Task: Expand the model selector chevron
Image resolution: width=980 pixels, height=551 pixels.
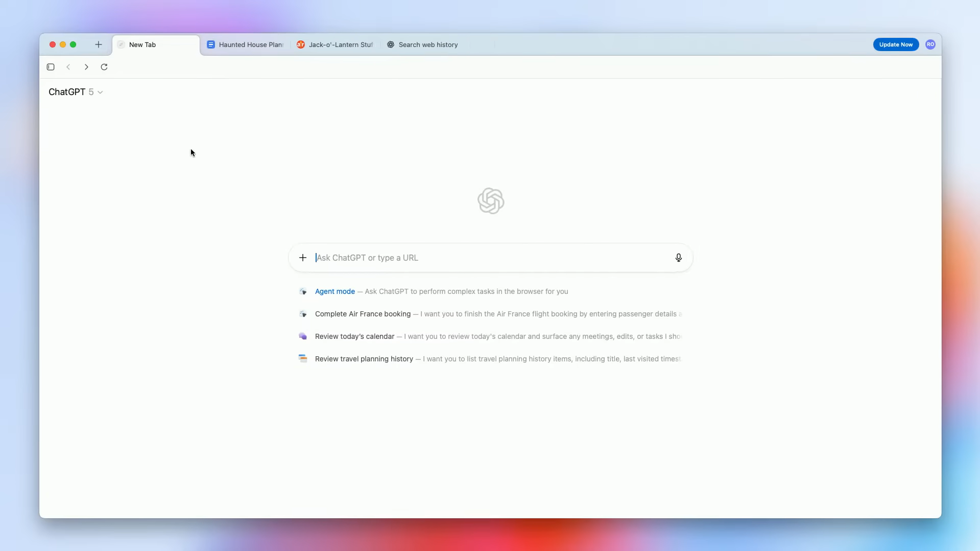Action: tap(100, 93)
